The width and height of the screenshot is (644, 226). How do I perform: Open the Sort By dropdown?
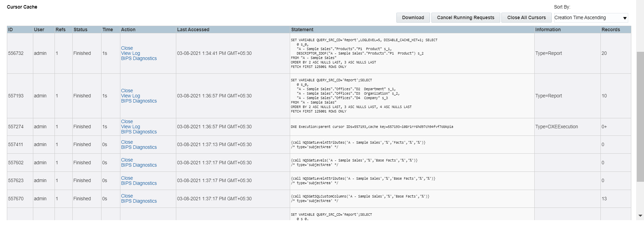click(591, 18)
